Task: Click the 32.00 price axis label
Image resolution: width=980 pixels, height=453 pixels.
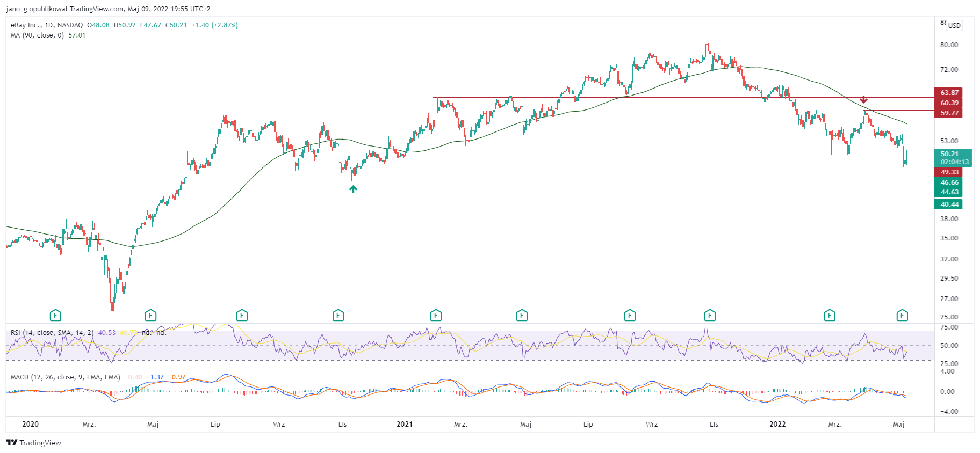Action: [949, 259]
